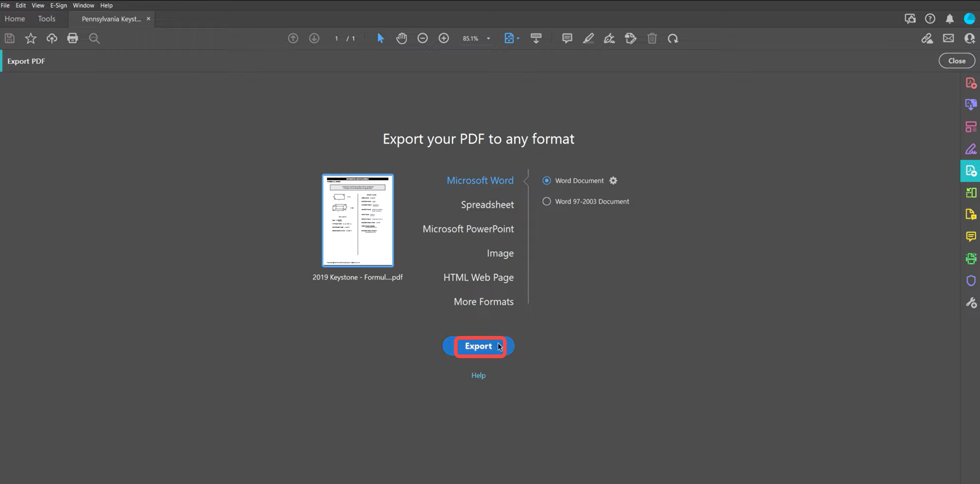Choose HTML Web Page export format
980x484 pixels.
point(478,277)
